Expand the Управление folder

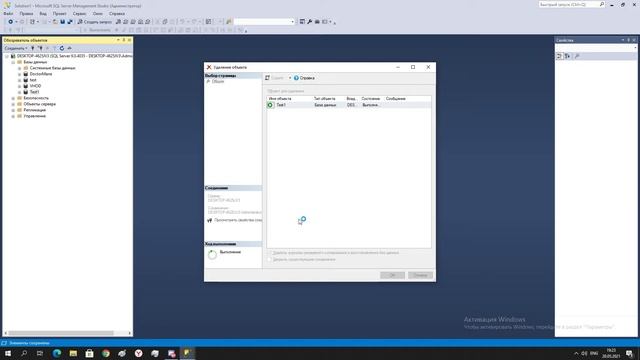[13, 116]
